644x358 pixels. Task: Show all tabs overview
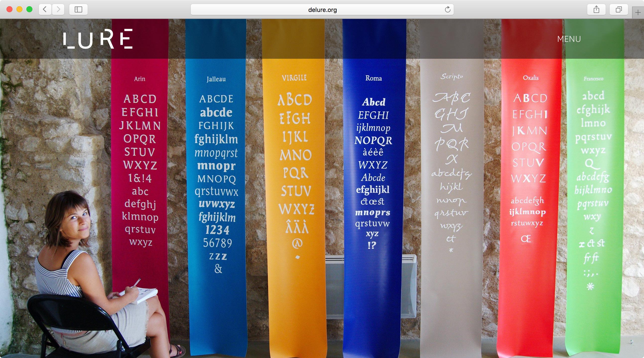[619, 9]
